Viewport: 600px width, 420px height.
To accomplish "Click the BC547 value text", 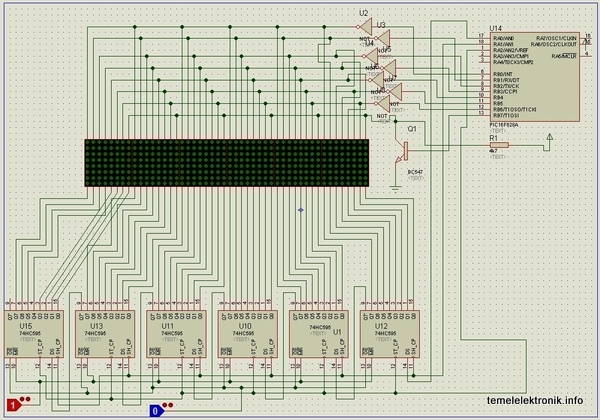I will [415, 172].
